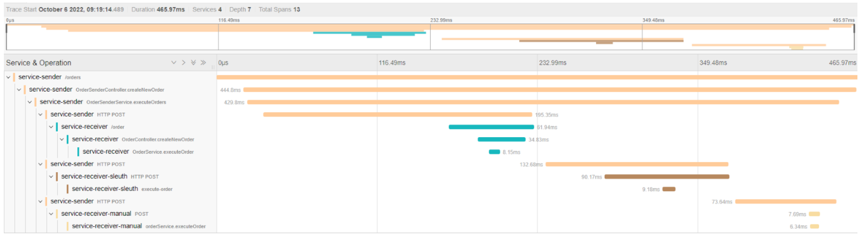The image size is (868, 236).
Task: Collapse the OrderSenderController.createNewOrder span chevron
Action: 19,90
